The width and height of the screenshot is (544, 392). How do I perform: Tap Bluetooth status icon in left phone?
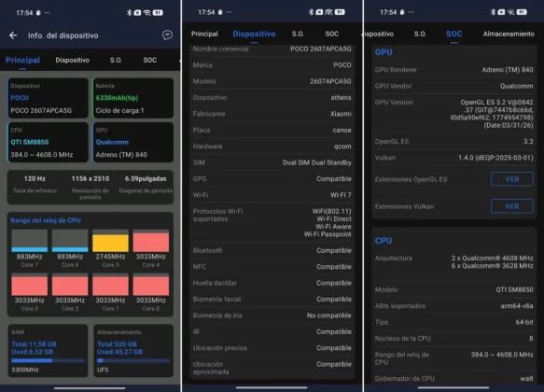129,13
